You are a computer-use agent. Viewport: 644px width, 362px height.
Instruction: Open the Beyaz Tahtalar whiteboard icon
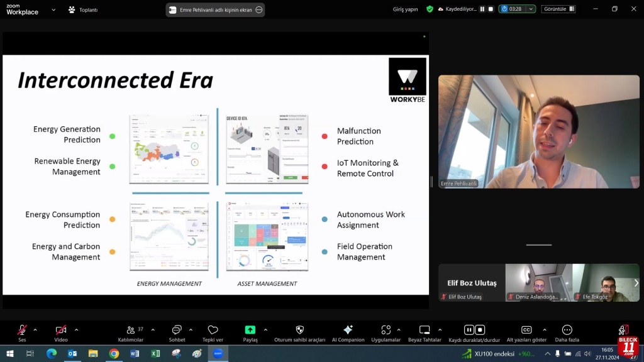(x=425, y=330)
